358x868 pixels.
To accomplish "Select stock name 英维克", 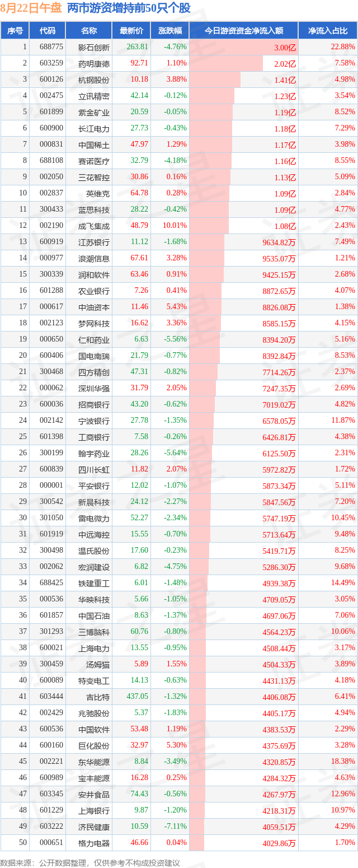I will tap(98, 194).
